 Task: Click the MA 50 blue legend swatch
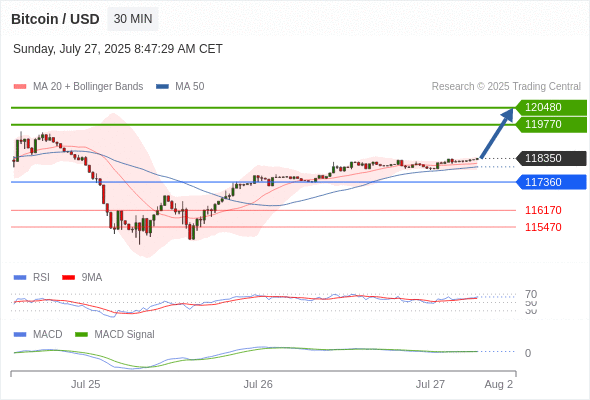click(162, 87)
